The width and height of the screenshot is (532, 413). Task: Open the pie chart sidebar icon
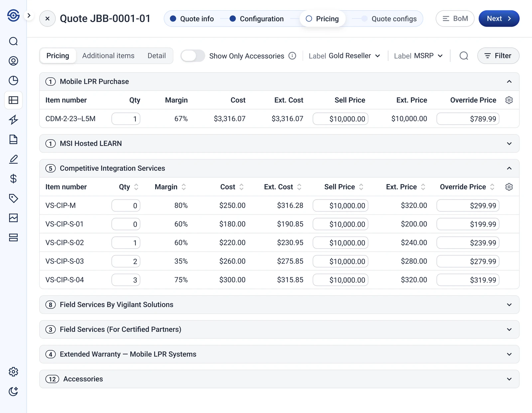(13, 81)
